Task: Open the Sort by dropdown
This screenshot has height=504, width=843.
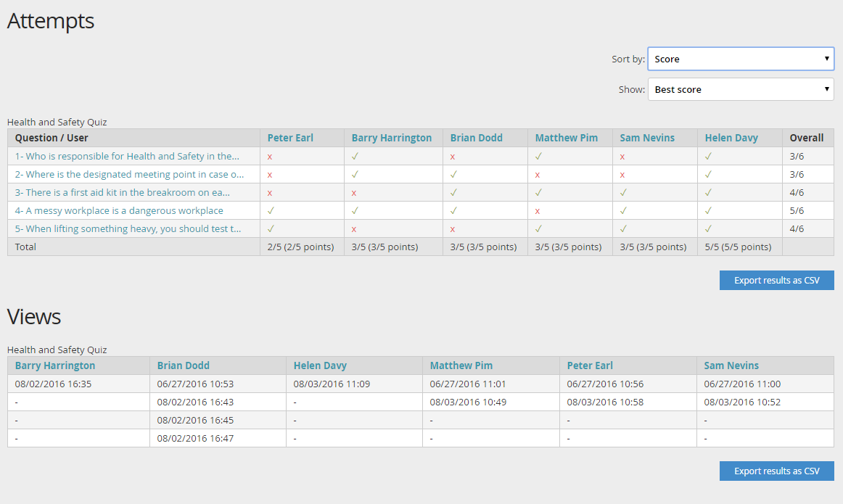Action: coord(740,59)
